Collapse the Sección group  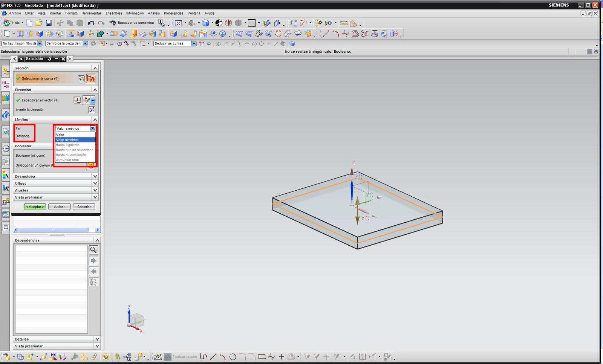tap(95, 68)
